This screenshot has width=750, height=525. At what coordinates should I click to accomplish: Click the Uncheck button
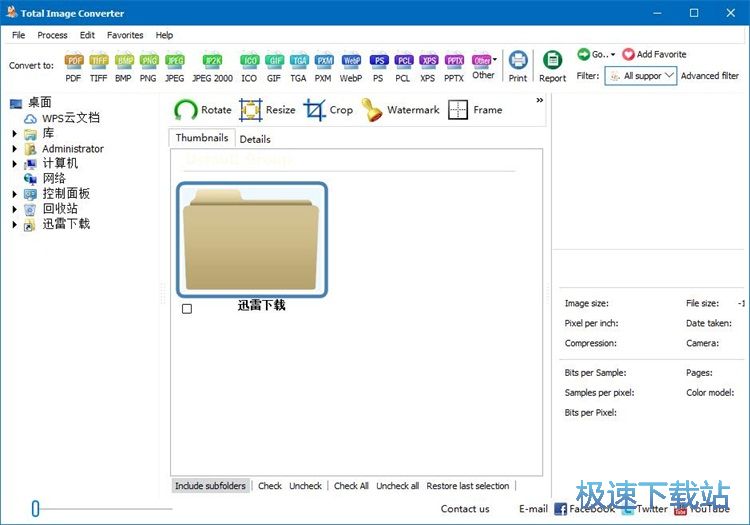click(x=306, y=486)
